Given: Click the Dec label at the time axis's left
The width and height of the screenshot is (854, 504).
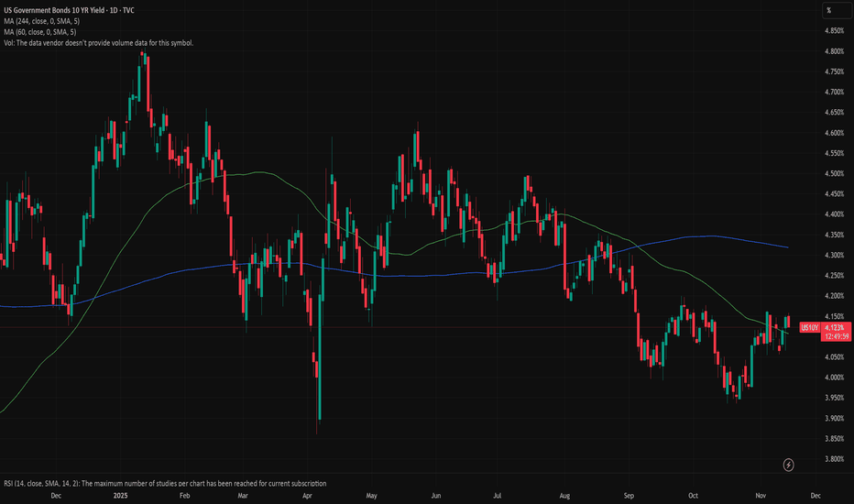Looking at the screenshot, I should pos(56,496).
